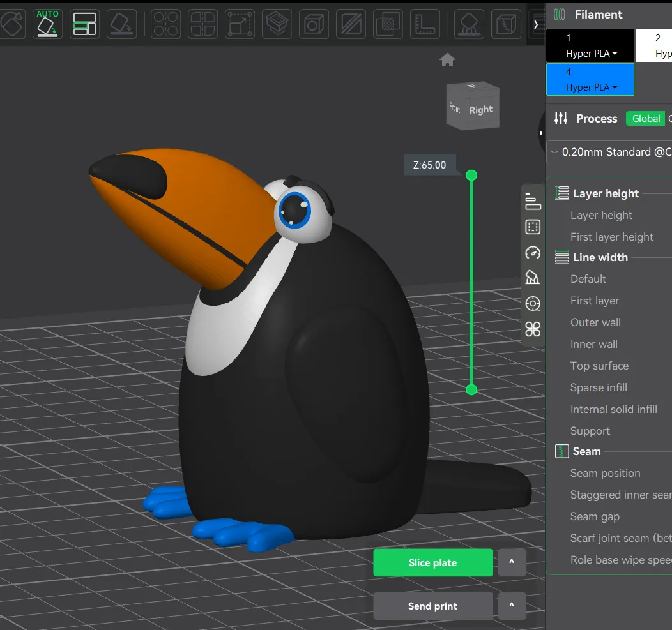Click the home view icon above the cube
The width and height of the screenshot is (672, 630).
point(447,59)
